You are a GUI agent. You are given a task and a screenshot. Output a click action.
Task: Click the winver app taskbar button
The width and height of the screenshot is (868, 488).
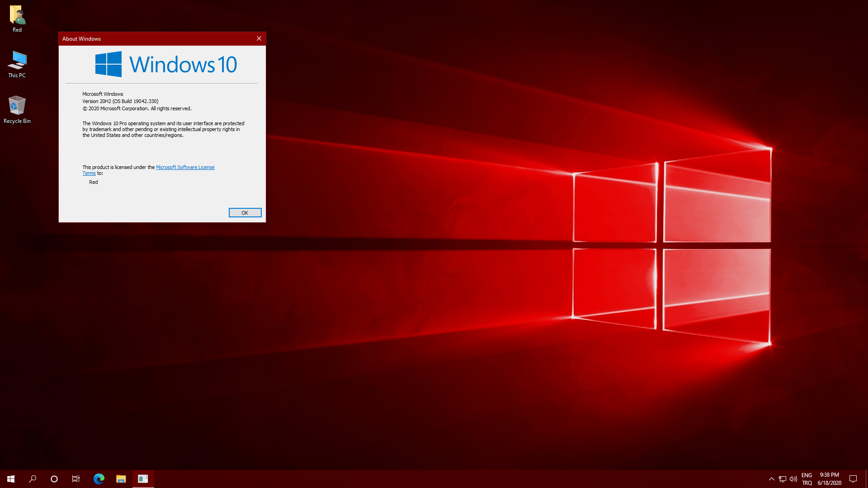click(x=143, y=479)
